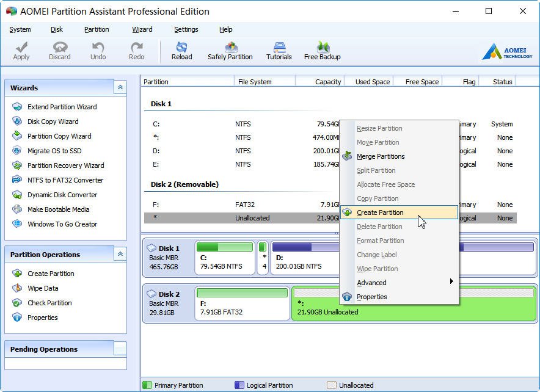Select the F: FAT32 partition row
The image size is (540, 392).
[x=241, y=205]
